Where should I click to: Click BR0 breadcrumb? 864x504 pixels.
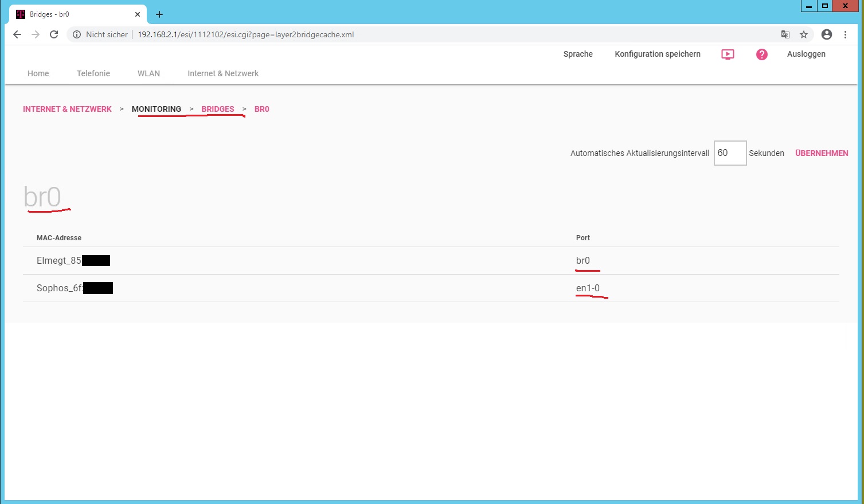pos(262,109)
